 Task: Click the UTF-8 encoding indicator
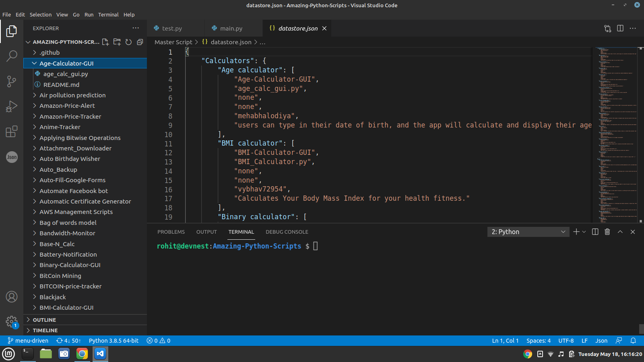tap(566, 341)
